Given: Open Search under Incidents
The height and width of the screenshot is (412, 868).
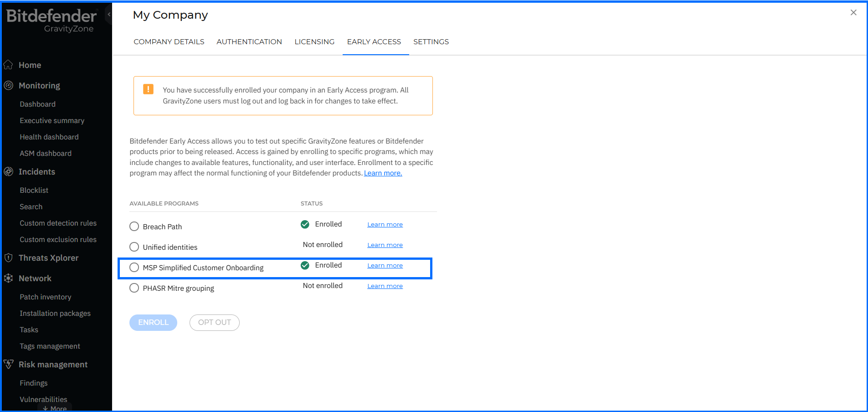Looking at the screenshot, I should coord(31,207).
